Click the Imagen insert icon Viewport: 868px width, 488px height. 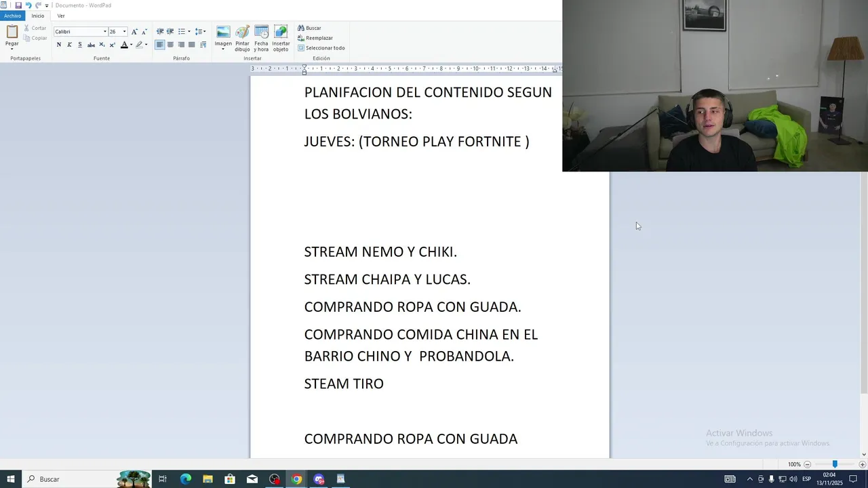[x=223, y=32]
